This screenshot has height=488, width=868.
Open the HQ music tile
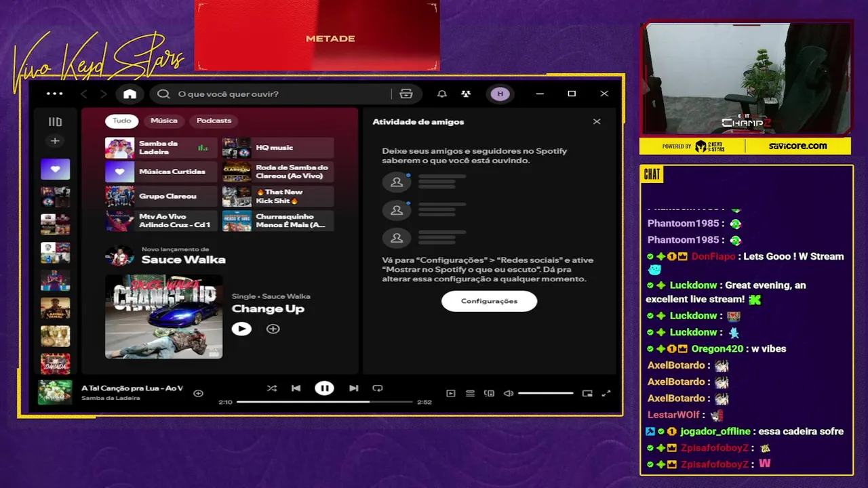(278, 148)
